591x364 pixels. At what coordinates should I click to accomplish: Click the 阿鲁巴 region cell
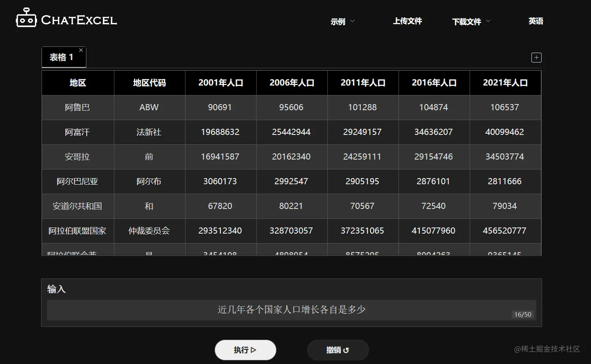point(78,107)
